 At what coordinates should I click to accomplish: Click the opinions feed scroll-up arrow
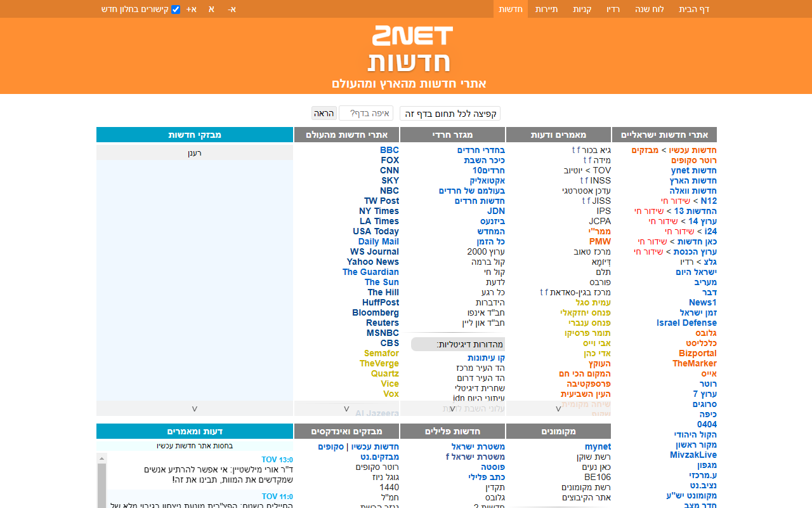pos(101,458)
